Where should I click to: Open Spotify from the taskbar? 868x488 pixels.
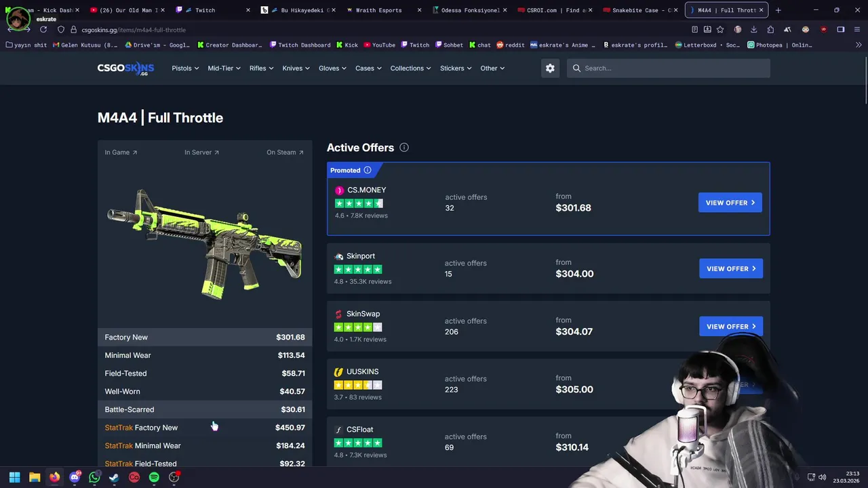point(154,477)
